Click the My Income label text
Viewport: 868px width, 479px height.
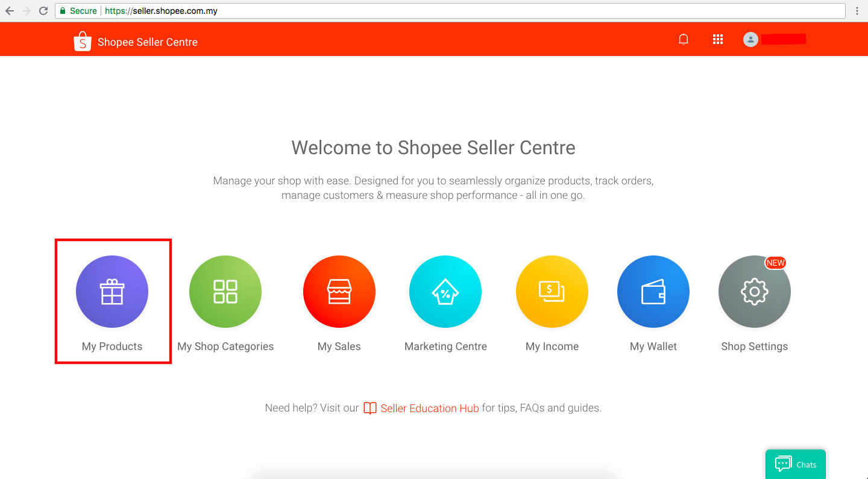pyautogui.click(x=552, y=346)
